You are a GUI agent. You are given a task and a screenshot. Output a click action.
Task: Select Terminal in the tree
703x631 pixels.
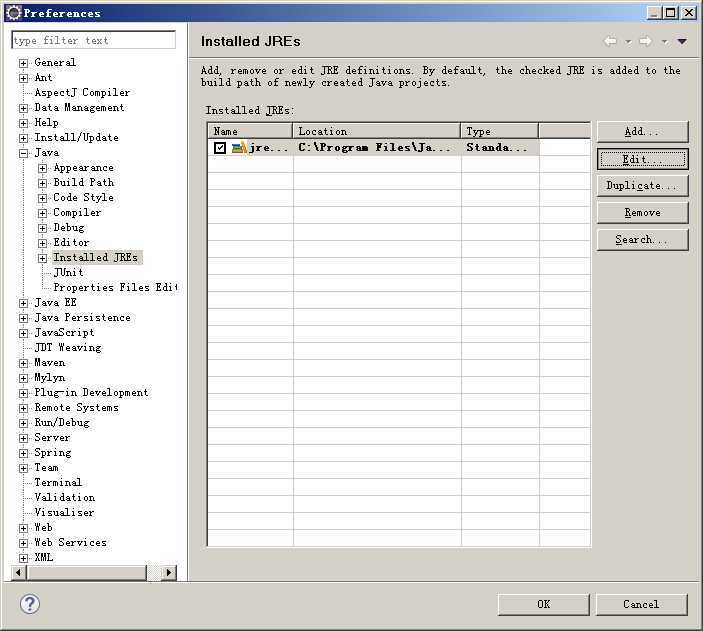pyautogui.click(x=58, y=483)
